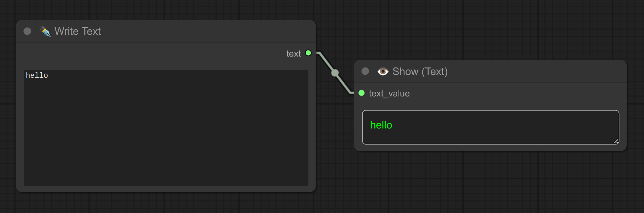This screenshot has height=213, width=644.
Task: Click the green text output port
Action: coord(308,53)
